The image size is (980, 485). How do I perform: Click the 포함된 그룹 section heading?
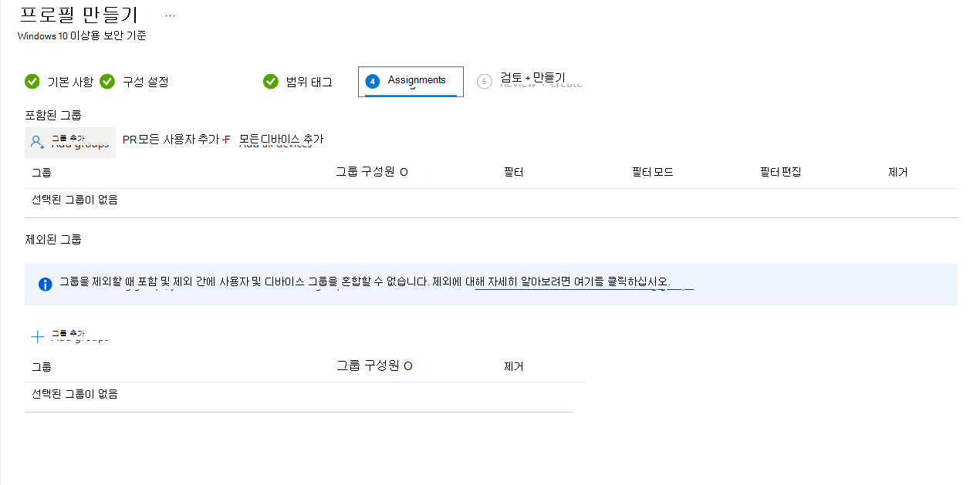point(53,116)
